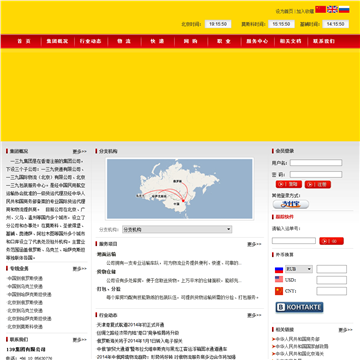Click the 加入收藏 link in header
This screenshot has height=360, width=360.
(x=305, y=11)
